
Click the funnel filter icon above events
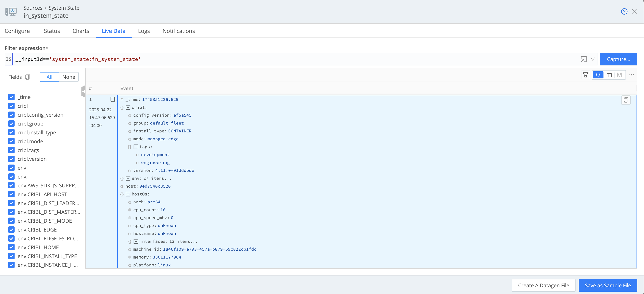pyautogui.click(x=585, y=75)
